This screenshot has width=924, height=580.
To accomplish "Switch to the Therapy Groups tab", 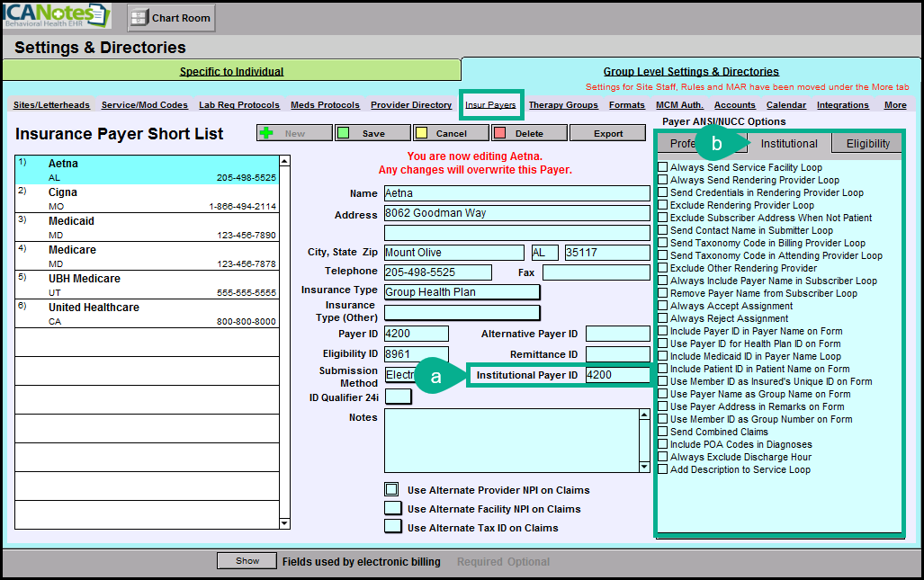I will pyautogui.click(x=563, y=105).
